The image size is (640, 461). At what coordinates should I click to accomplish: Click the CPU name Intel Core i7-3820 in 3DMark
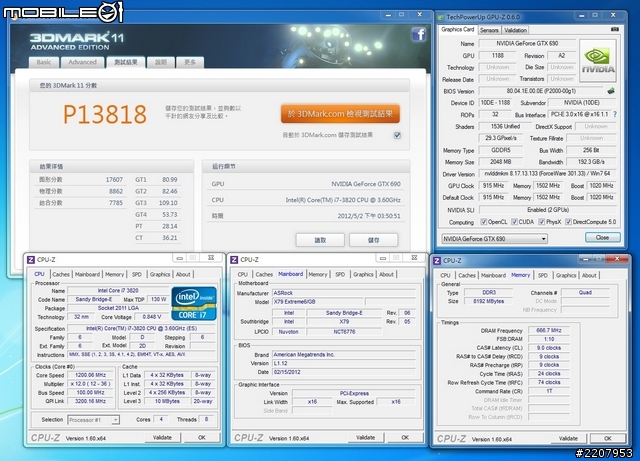(x=343, y=200)
